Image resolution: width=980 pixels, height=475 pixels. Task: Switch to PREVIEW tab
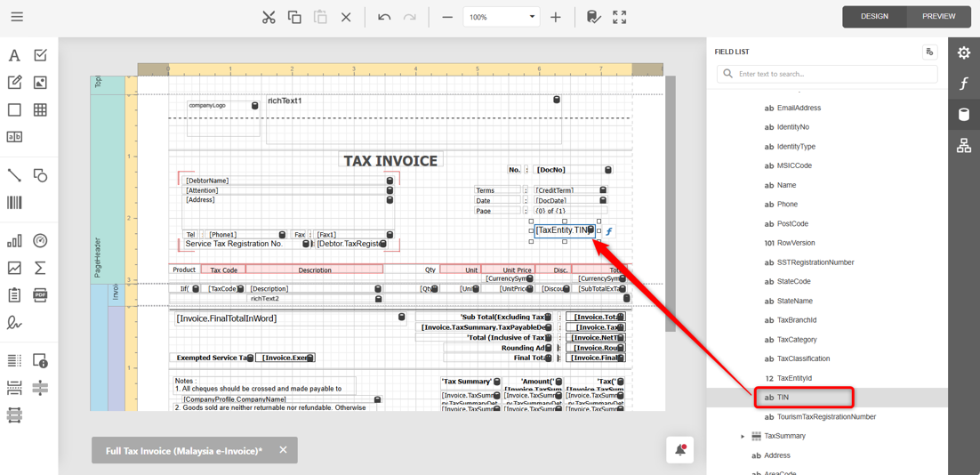(939, 16)
